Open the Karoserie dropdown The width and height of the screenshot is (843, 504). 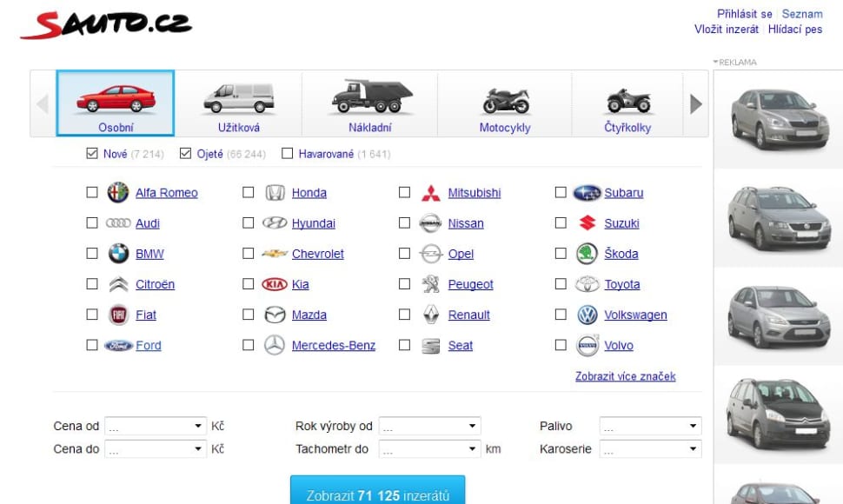(651, 449)
